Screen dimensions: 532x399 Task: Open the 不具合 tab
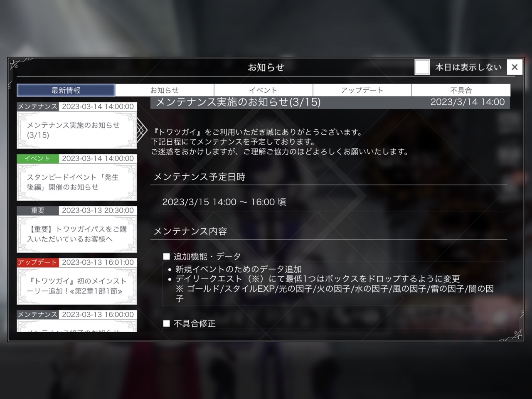coord(461,90)
